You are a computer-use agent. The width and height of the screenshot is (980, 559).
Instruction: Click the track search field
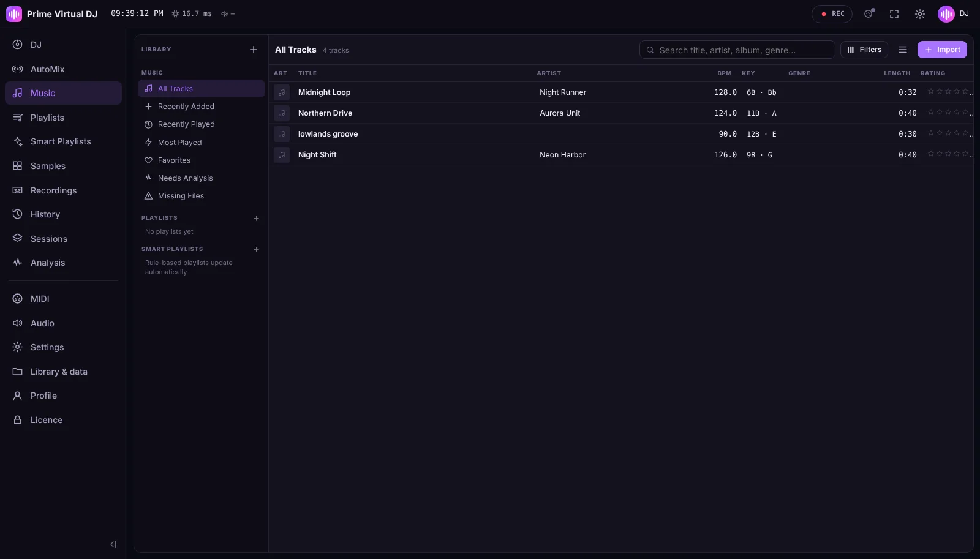(737, 50)
